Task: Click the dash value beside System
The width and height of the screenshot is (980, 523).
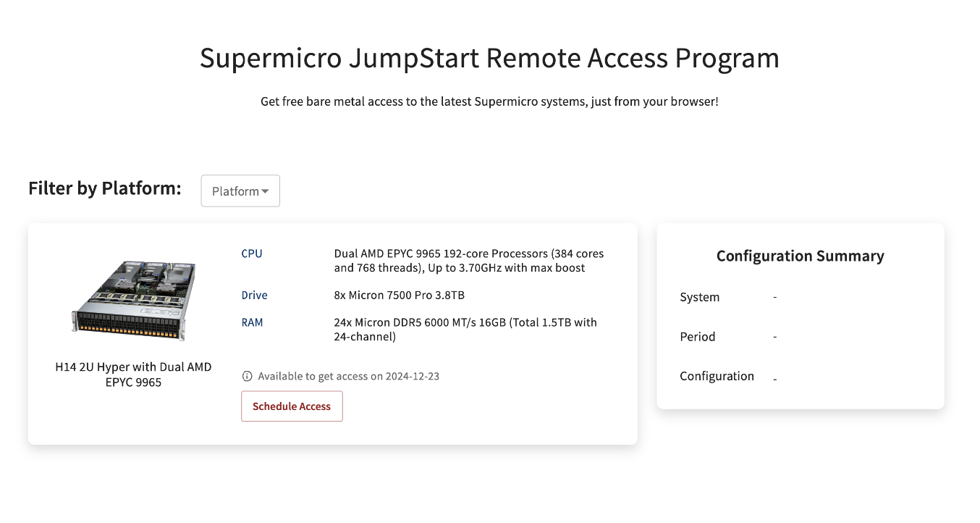Action: (774, 297)
